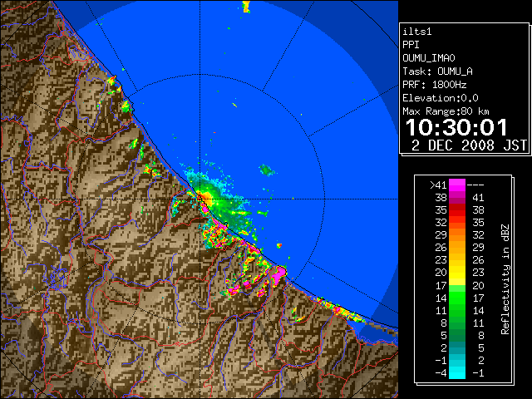The width and height of the screenshot is (532, 399).
Task: Pick the magenta >41 dBZ swatch
Action: pos(457,185)
